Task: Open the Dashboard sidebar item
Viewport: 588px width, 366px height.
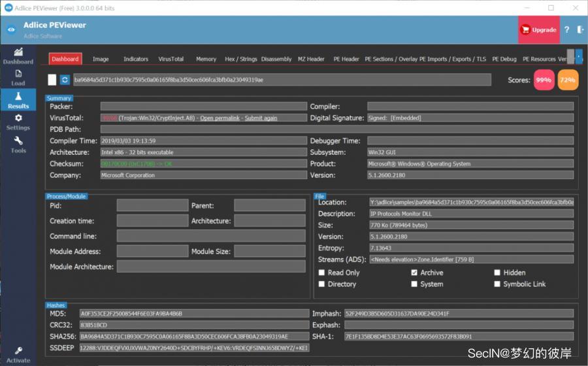Action: (18, 56)
